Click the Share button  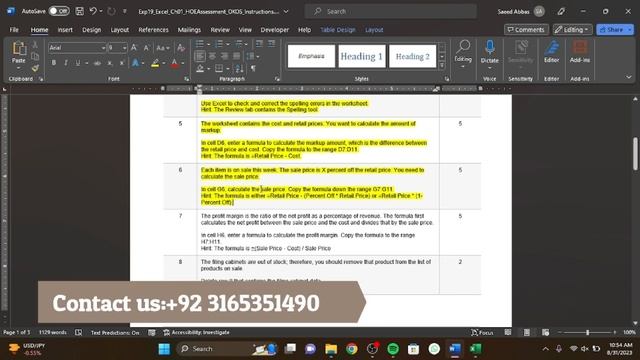(x=615, y=30)
